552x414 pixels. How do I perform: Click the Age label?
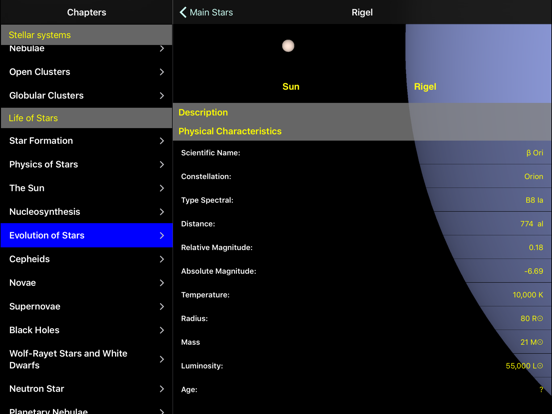pyautogui.click(x=189, y=389)
